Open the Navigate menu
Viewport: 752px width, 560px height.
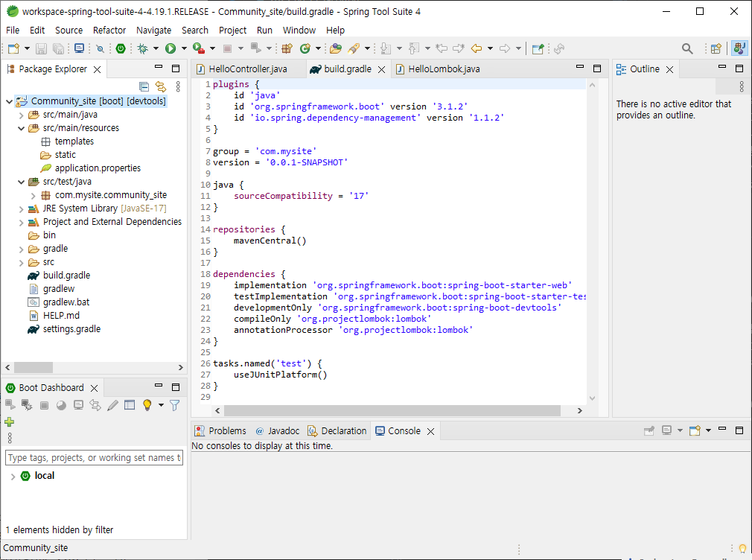point(153,31)
